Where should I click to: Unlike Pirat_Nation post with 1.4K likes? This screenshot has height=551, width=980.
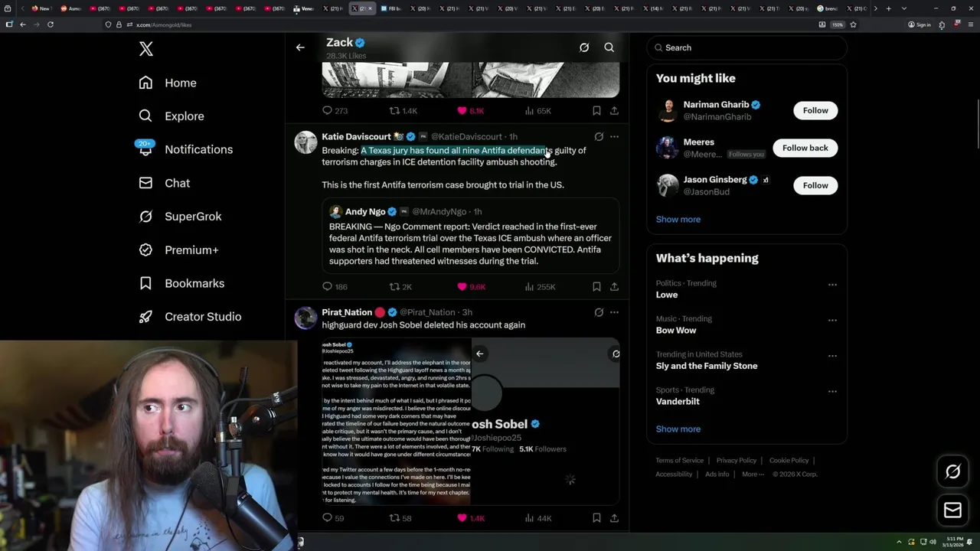(x=470, y=518)
